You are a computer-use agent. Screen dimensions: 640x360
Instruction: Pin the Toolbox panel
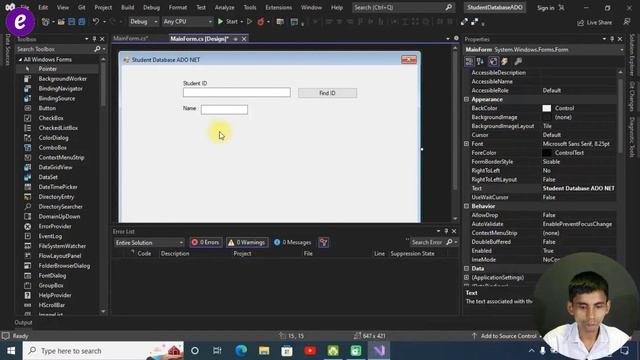click(x=94, y=39)
